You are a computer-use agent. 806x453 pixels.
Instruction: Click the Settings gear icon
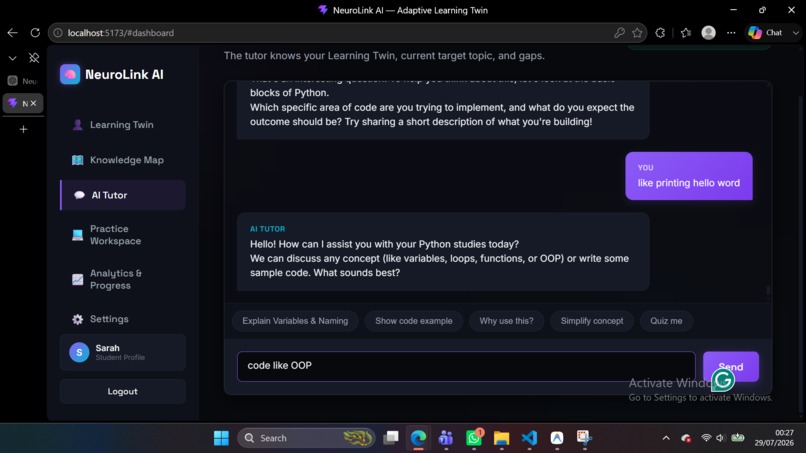78,319
